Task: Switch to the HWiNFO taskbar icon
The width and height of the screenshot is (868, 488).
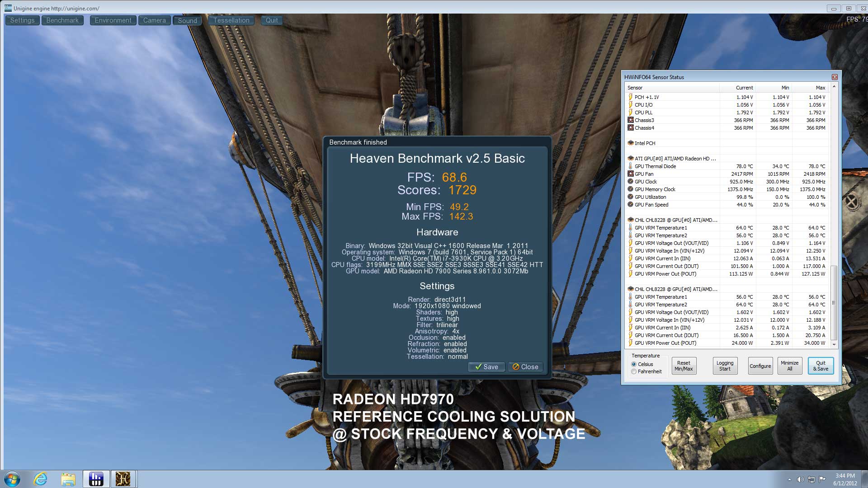Action: (x=96, y=479)
